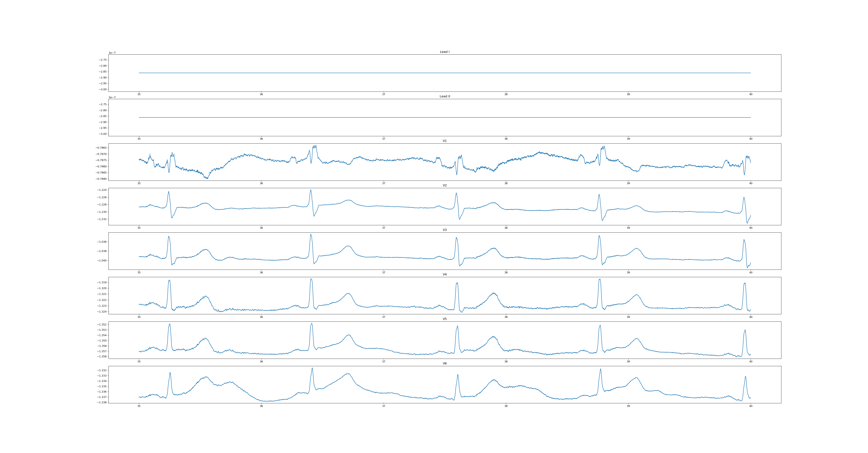Click x-axis tick 36 under the Lead I plot

point(261,94)
